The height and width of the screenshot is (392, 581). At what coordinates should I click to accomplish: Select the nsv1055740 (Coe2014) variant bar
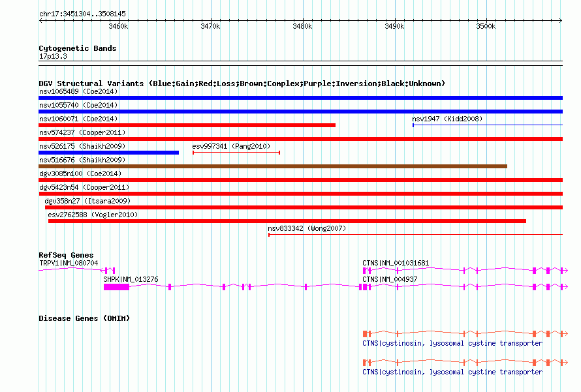tap(300, 112)
